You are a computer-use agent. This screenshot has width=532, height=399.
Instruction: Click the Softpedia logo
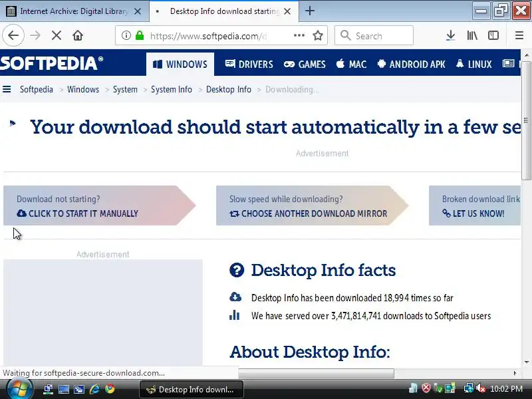pos(52,63)
